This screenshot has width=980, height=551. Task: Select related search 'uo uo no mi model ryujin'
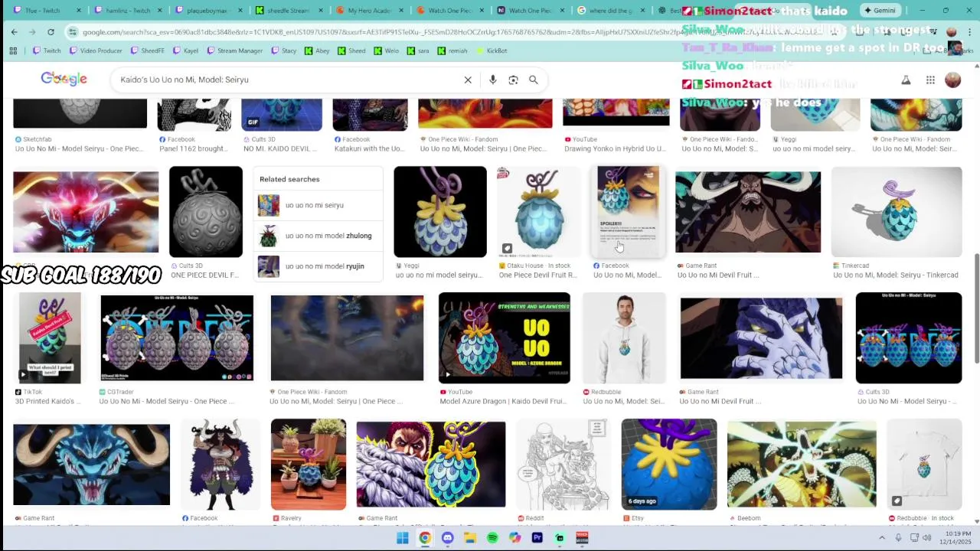(318, 266)
